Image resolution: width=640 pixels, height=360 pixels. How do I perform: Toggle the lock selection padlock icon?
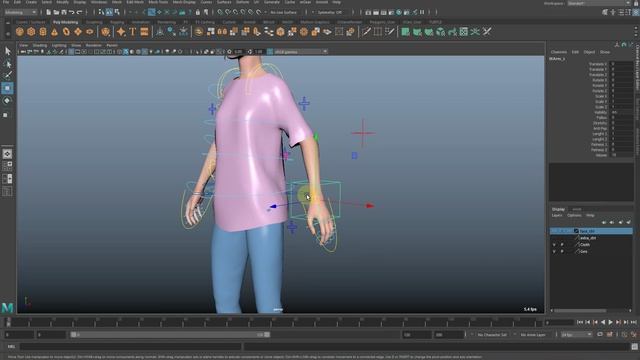click(x=198, y=12)
